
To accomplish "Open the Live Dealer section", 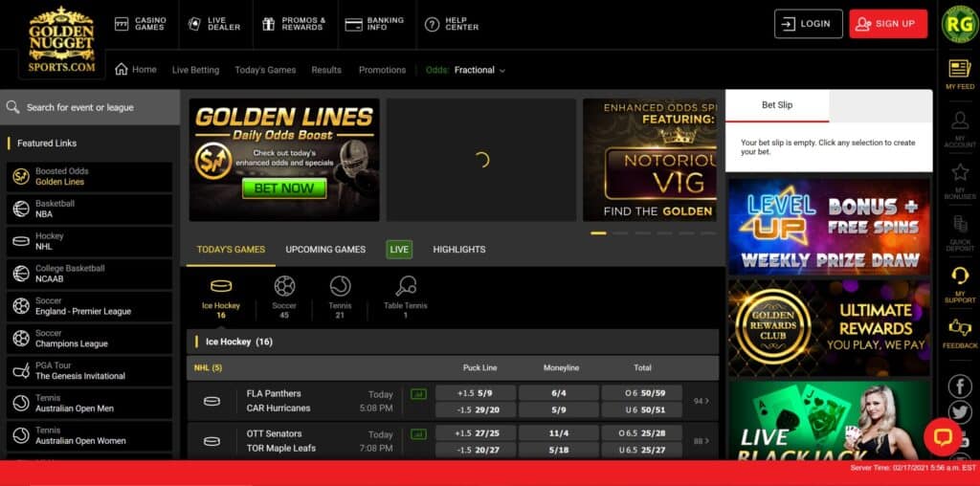I will (x=214, y=24).
